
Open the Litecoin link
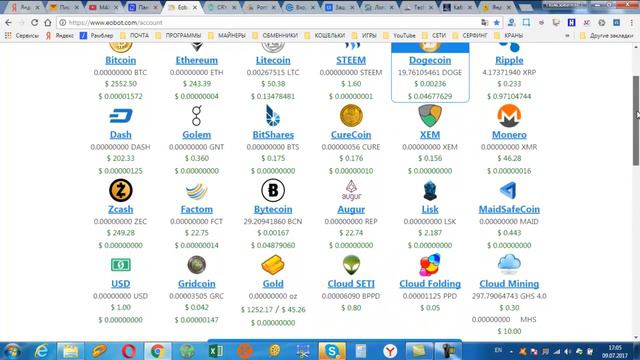coord(273,60)
